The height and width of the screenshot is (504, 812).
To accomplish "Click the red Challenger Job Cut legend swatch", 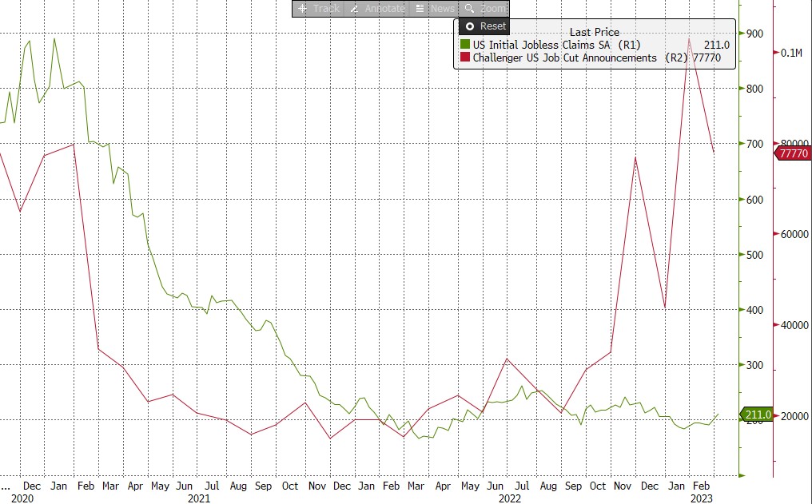I will click(464, 58).
